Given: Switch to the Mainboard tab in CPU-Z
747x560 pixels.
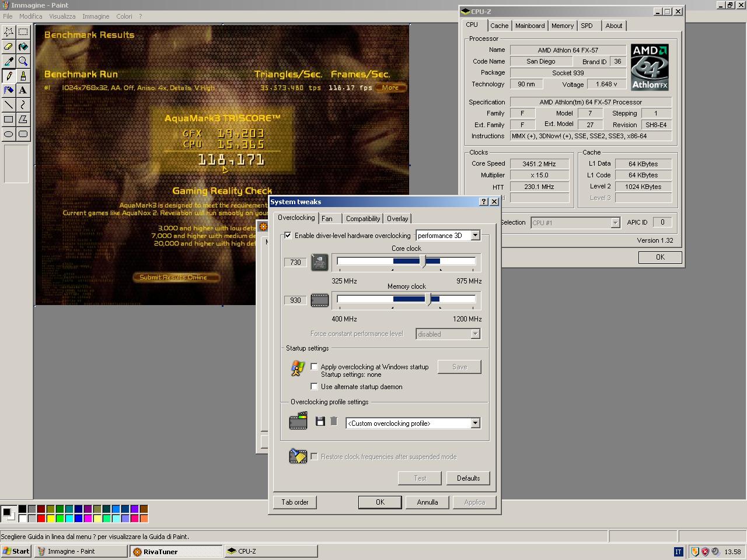Looking at the screenshot, I should (530, 26).
